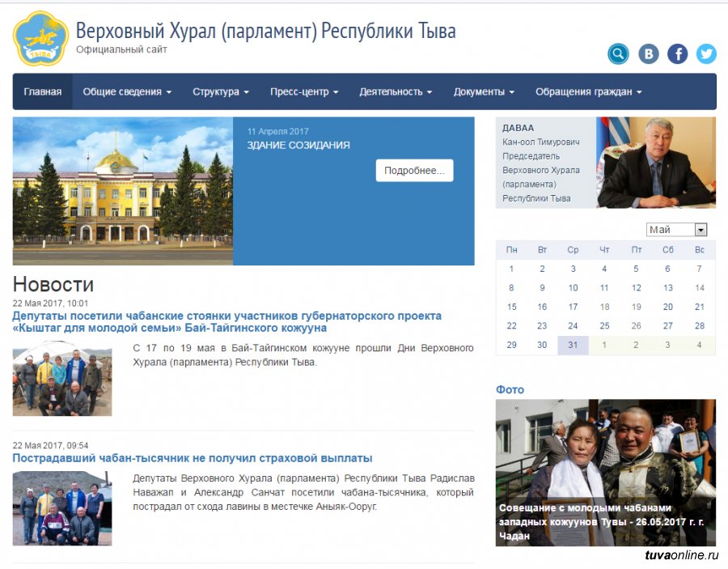This screenshot has width=728, height=569.
Task: Open the Май month selector
Action: tap(677, 230)
